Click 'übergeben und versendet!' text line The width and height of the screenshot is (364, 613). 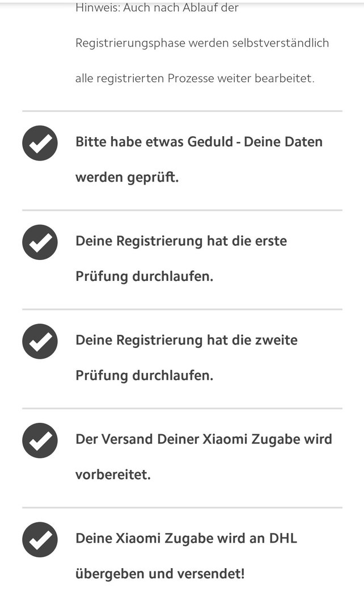pos(160,574)
